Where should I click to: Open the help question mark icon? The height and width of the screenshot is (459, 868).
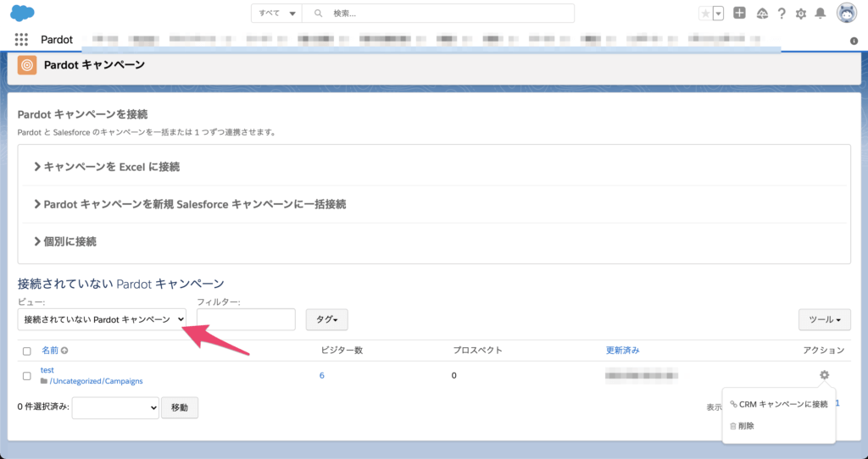click(x=782, y=14)
